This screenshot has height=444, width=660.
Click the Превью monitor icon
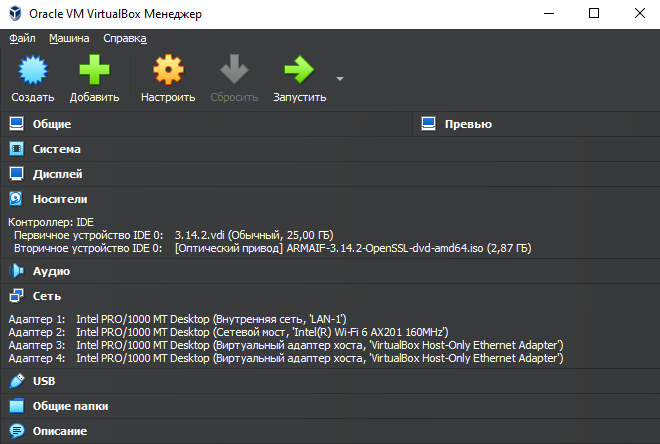428,124
